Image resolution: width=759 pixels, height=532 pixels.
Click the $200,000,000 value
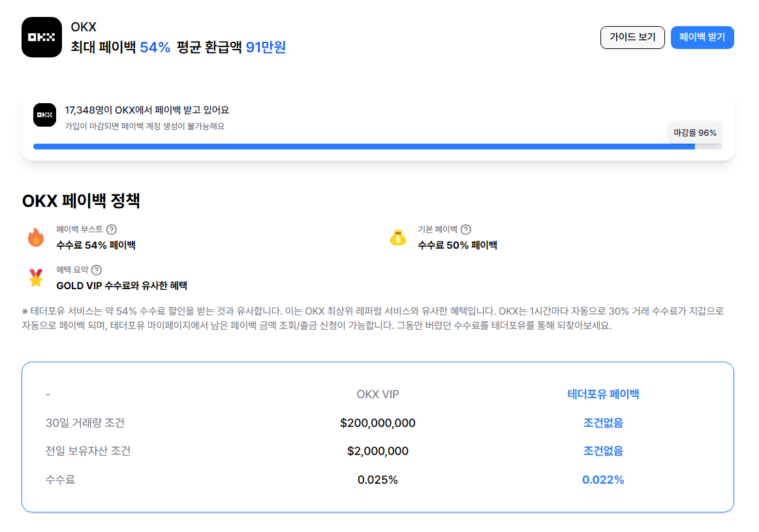pos(378,423)
